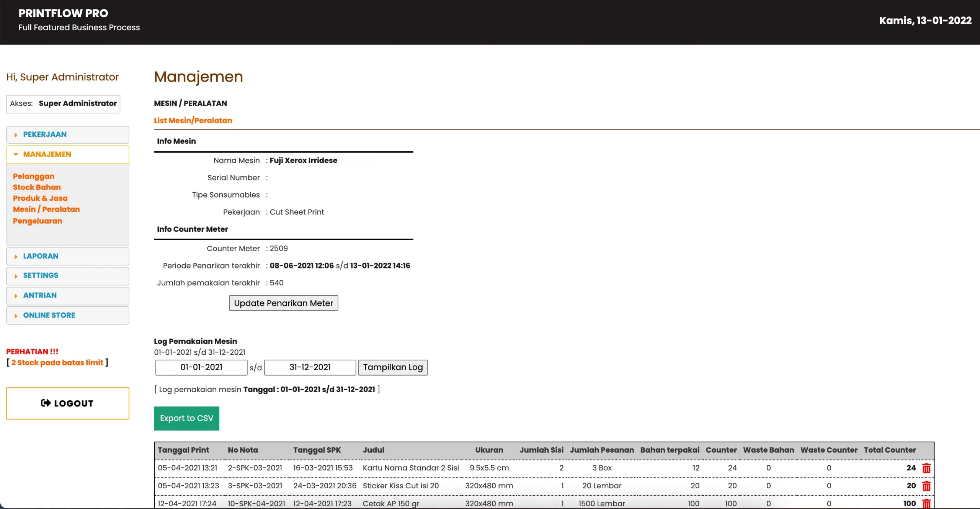Click the Total Counter column header

(890, 450)
